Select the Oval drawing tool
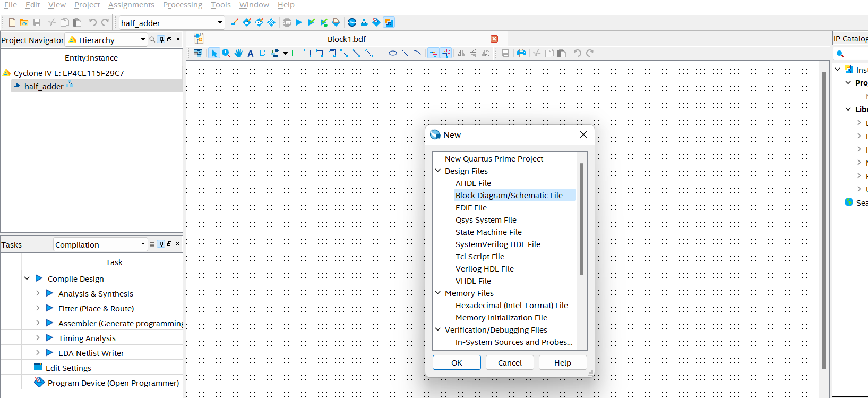Screen dimensions: 868x398 (x=393, y=53)
